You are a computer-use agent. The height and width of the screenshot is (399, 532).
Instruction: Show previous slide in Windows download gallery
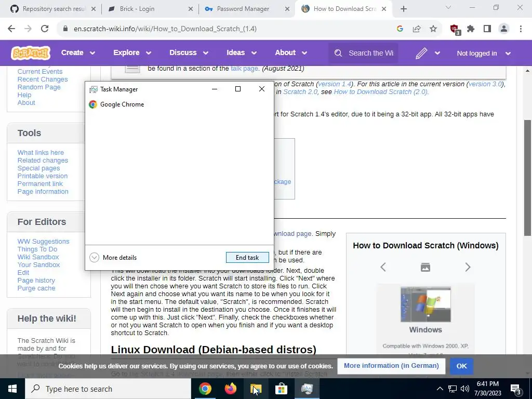(383, 267)
